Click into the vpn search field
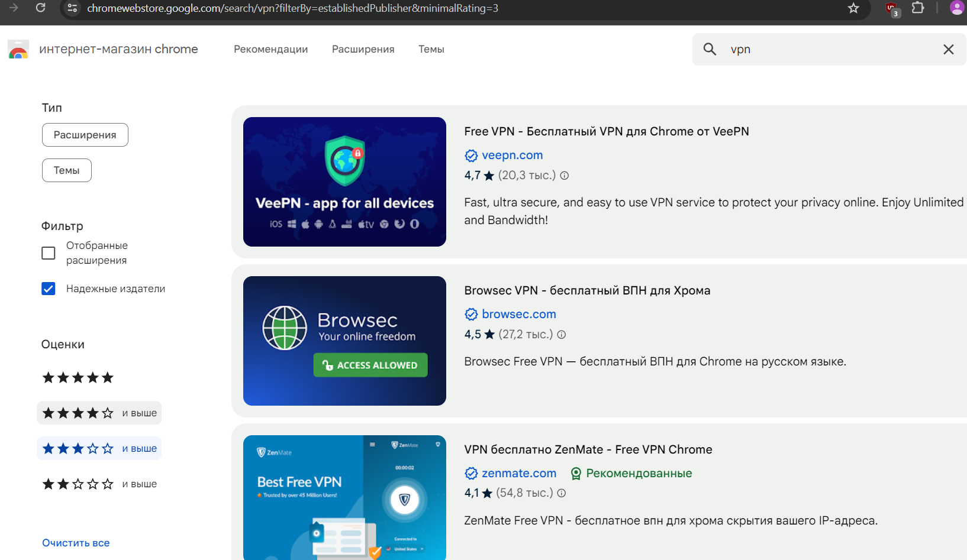This screenshot has width=967, height=560. pyautogui.click(x=829, y=49)
